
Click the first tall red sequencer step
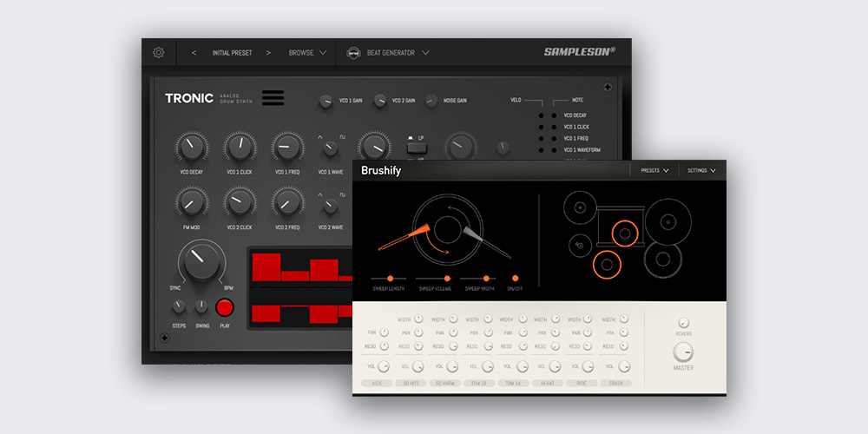266,266
